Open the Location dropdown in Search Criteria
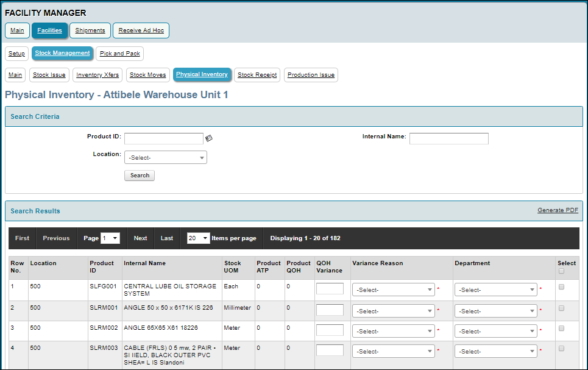 tap(165, 157)
